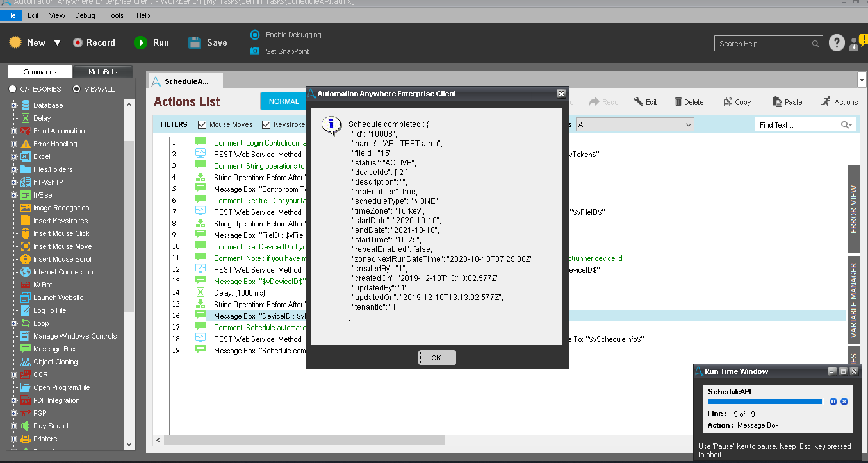868x463 pixels.
Task: Click OK in the Schedule completed dialog
Action: [436, 358]
